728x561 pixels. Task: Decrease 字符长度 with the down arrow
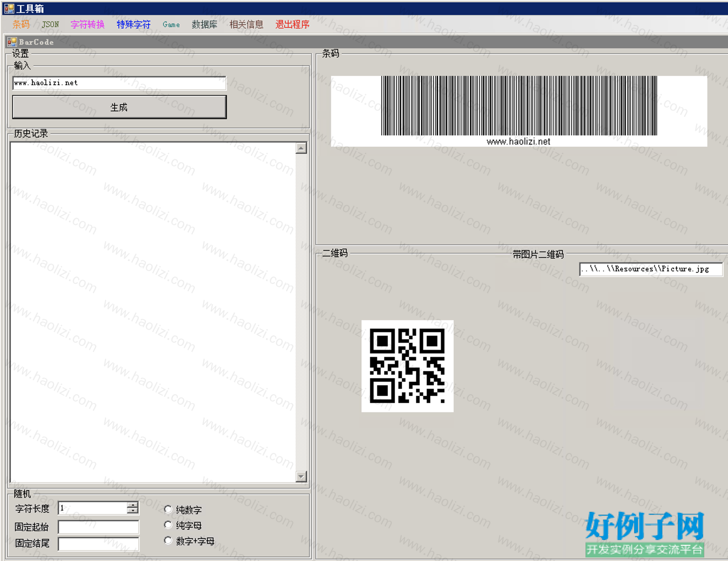coord(133,511)
